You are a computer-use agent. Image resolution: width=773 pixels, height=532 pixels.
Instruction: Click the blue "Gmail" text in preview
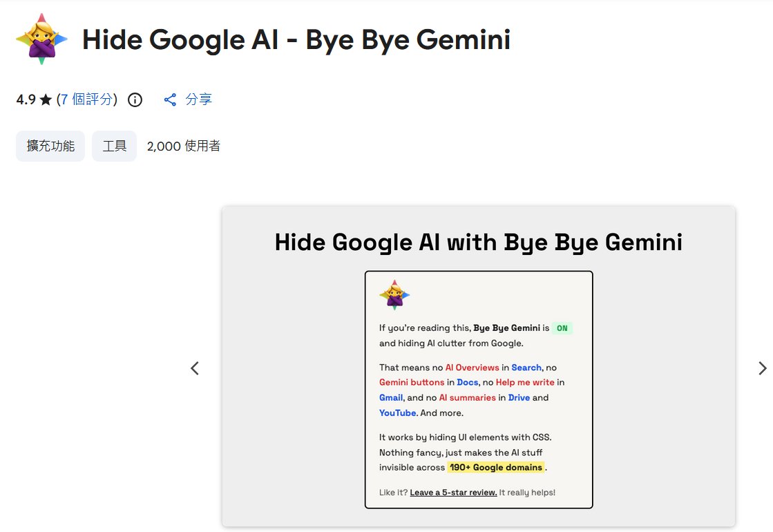(391, 398)
